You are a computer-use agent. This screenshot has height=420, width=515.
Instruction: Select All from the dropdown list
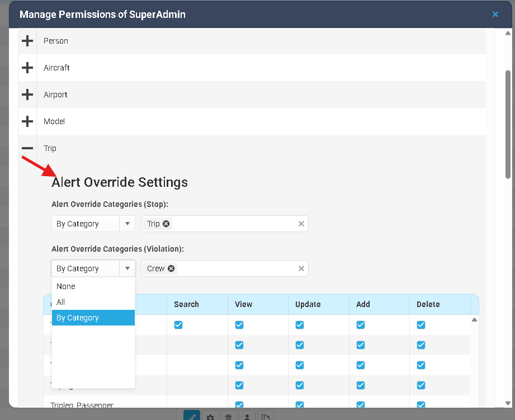61,302
